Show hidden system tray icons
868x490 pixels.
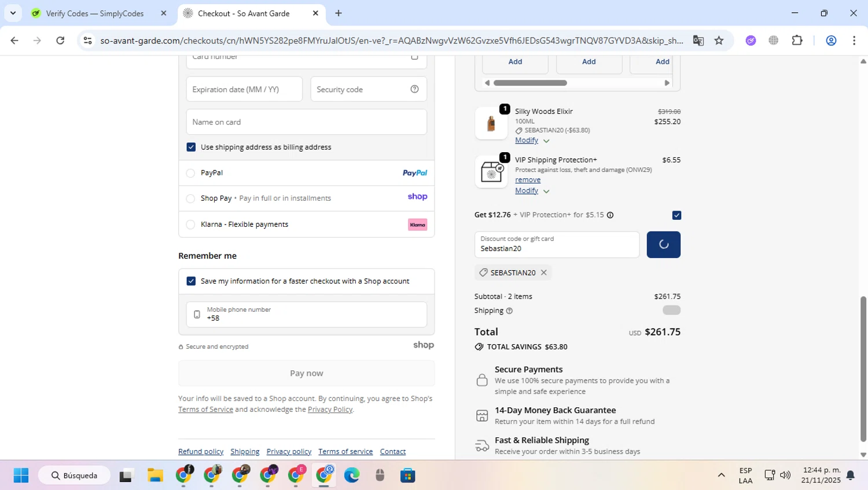[x=721, y=475]
